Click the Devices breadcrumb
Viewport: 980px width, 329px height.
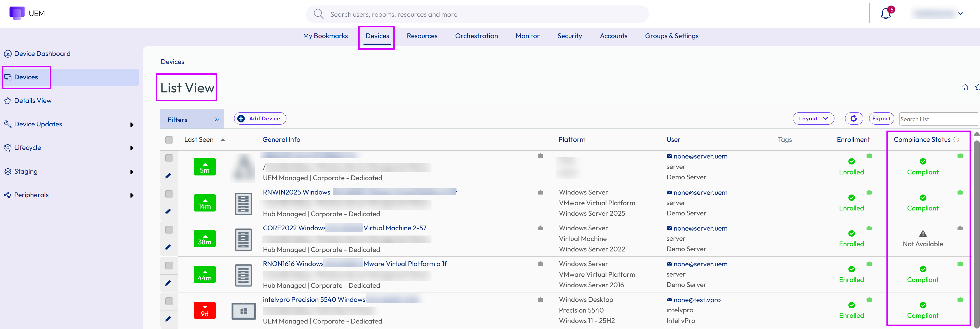click(x=172, y=62)
